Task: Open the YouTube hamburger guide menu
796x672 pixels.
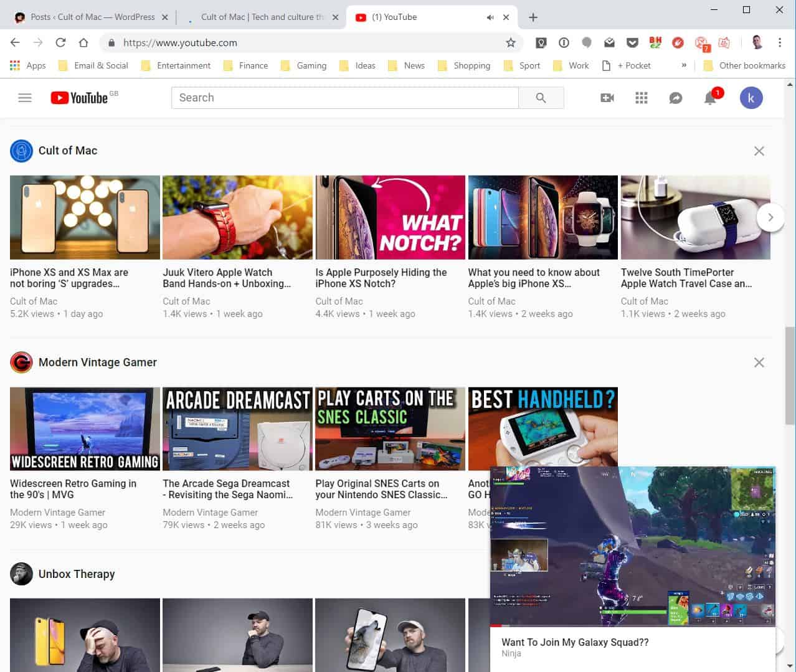Action: click(25, 98)
